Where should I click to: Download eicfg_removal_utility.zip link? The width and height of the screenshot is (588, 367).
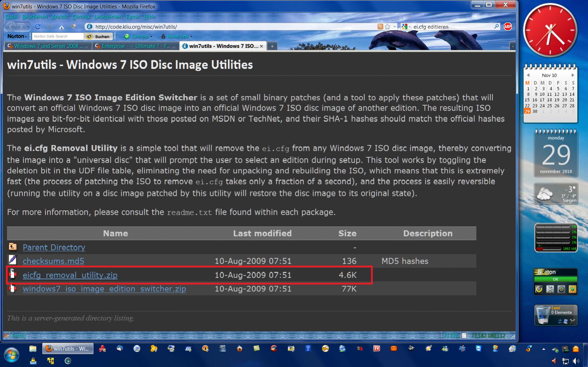tap(70, 275)
